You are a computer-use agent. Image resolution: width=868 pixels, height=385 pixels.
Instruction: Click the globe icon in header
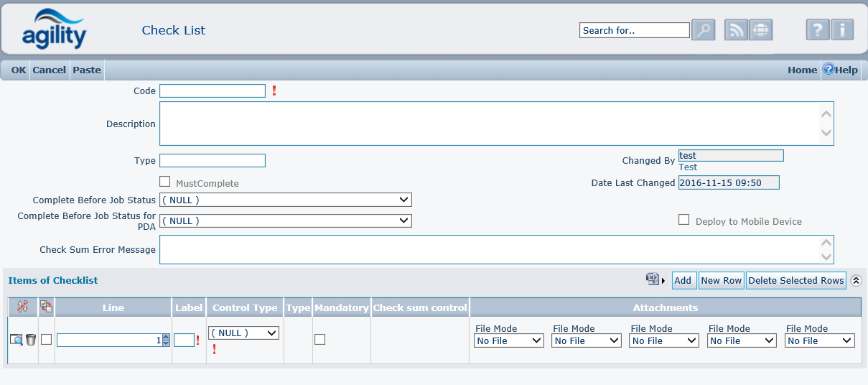pyautogui.click(x=760, y=30)
